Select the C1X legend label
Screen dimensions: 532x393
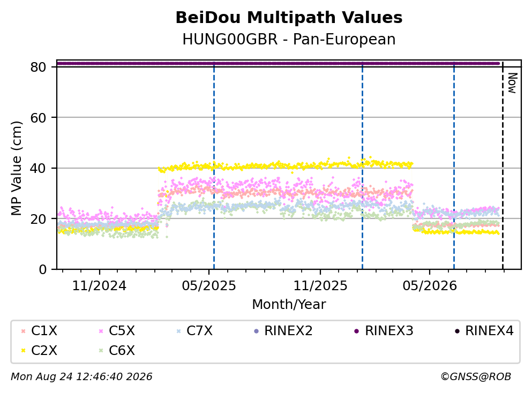coord(44,331)
